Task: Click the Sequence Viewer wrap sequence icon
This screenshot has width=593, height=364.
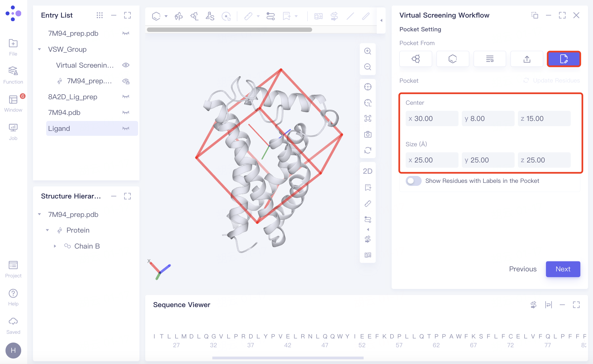Action: click(548, 305)
